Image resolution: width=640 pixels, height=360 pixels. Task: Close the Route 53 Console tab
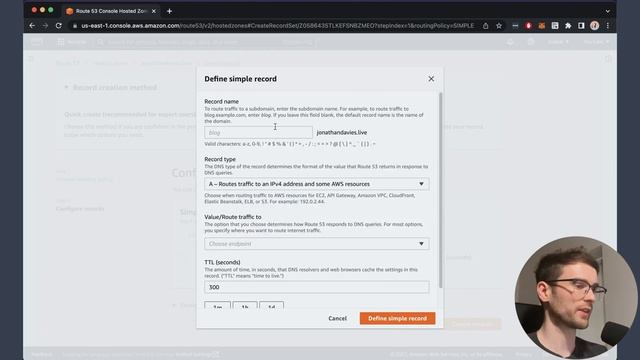click(x=153, y=11)
